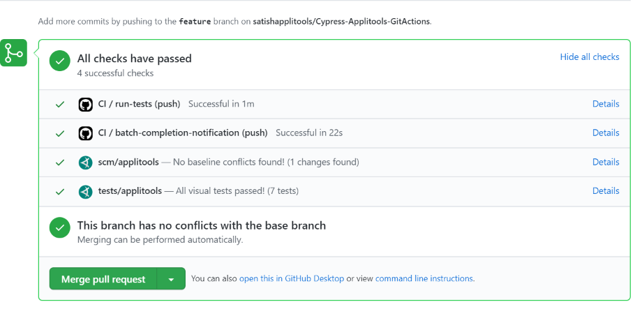Click the checkmark next to CI / run-tests

[60, 105]
